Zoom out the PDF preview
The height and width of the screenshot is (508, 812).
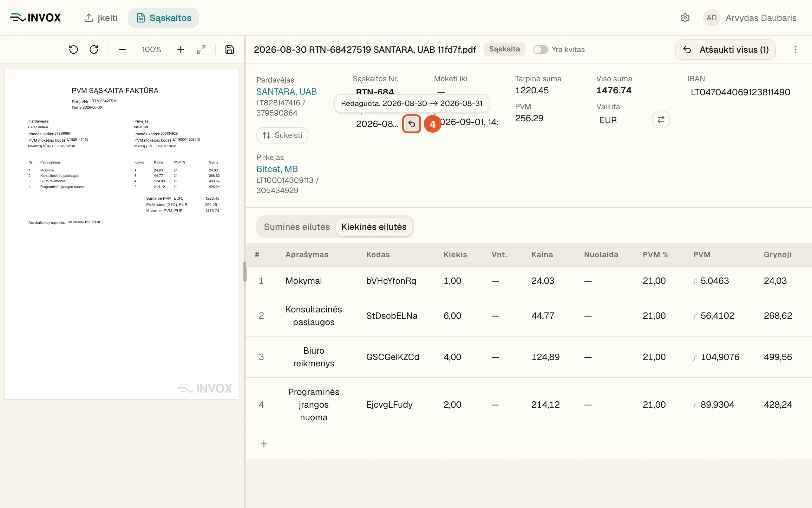122,50
